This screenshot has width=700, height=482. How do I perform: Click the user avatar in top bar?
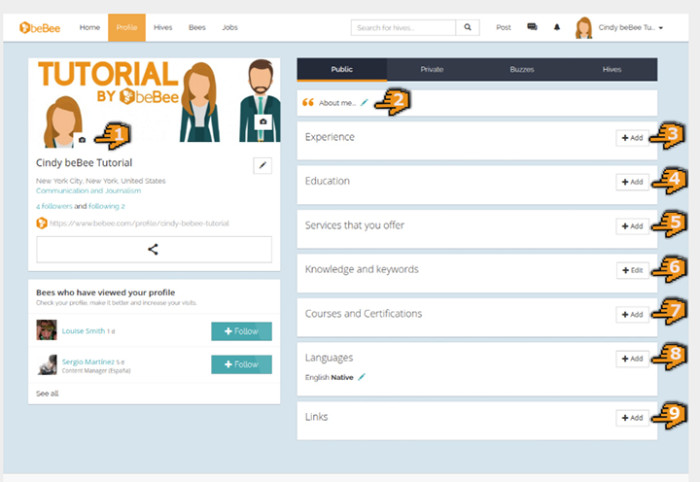coord(584,28)
